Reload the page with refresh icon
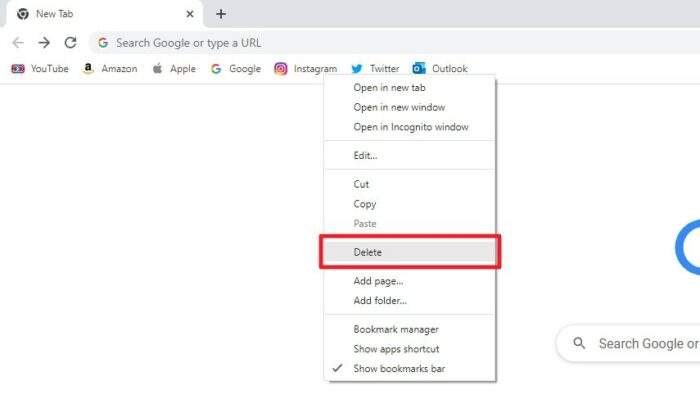This screenshot has height=404, width=700. pyautogui.click(x=70, y=43)
